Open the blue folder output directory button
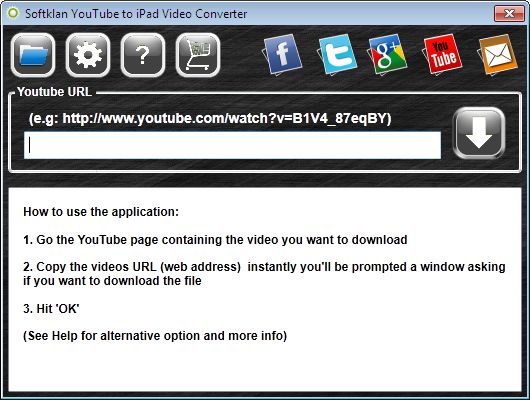530x400 pixels. coord(33,55)
